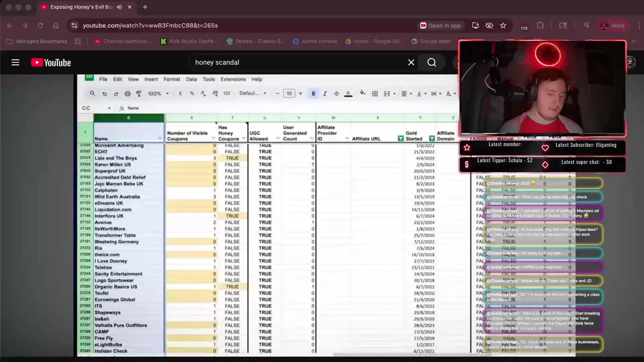This screenshot has width=644, height=362.
Task: Open the 100% zoom dropdown
Action: pyautogui.click(x=157, y=94)
